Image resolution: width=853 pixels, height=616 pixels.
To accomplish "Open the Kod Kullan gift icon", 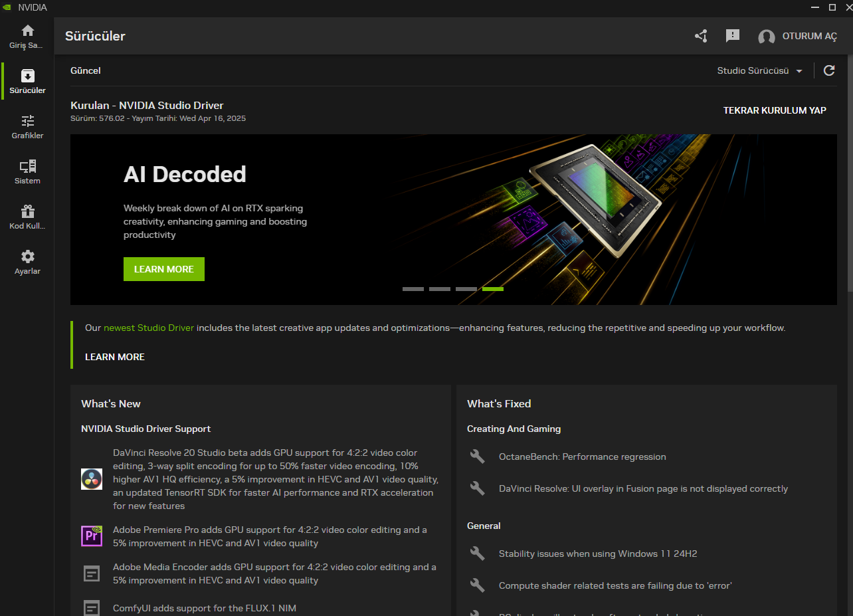I will [x=27, y=211].
